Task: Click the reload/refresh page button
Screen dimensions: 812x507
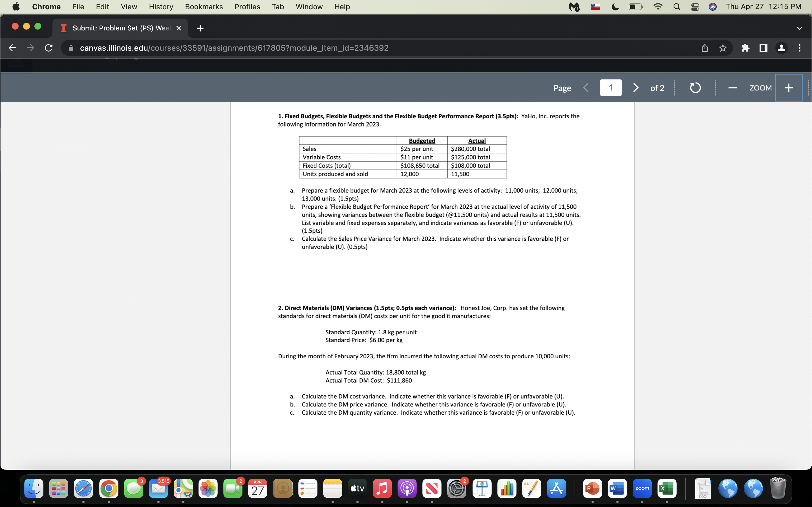Action: (x=49, y=47)
